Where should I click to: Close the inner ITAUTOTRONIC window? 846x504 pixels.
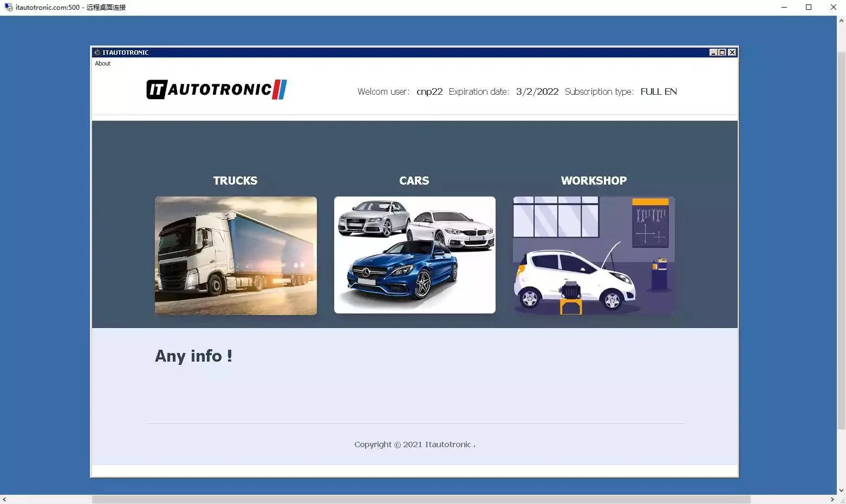(x=732, y=53)
